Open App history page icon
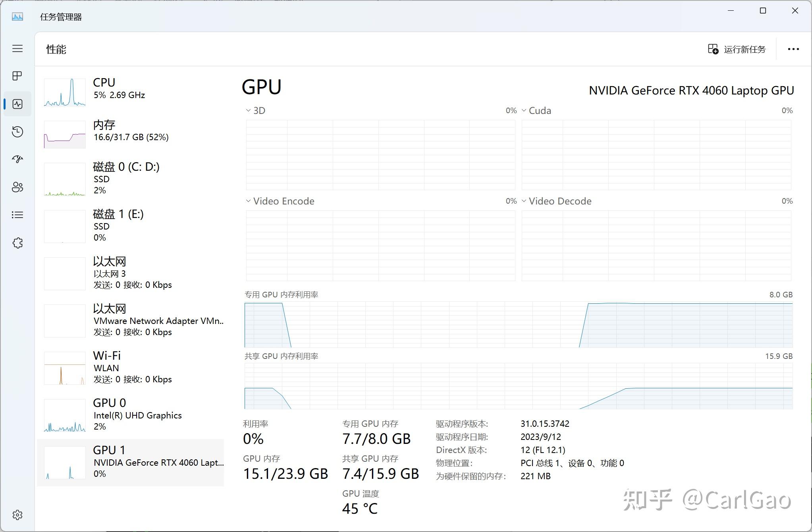 [17, 132]
